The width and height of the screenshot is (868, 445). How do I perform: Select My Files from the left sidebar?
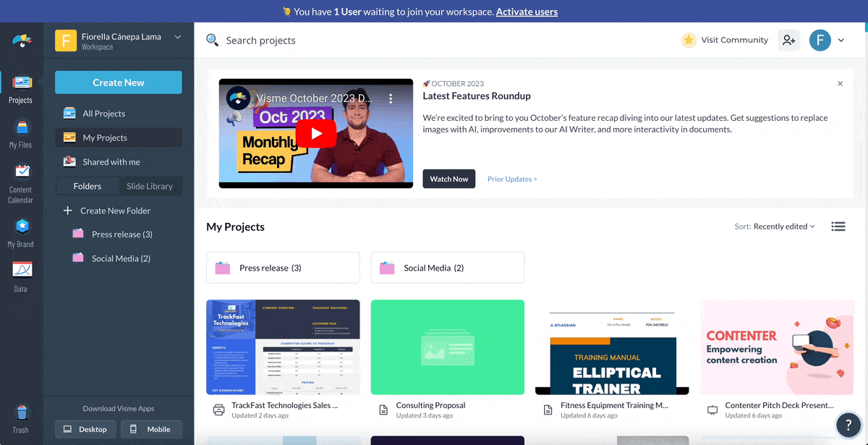21,132
